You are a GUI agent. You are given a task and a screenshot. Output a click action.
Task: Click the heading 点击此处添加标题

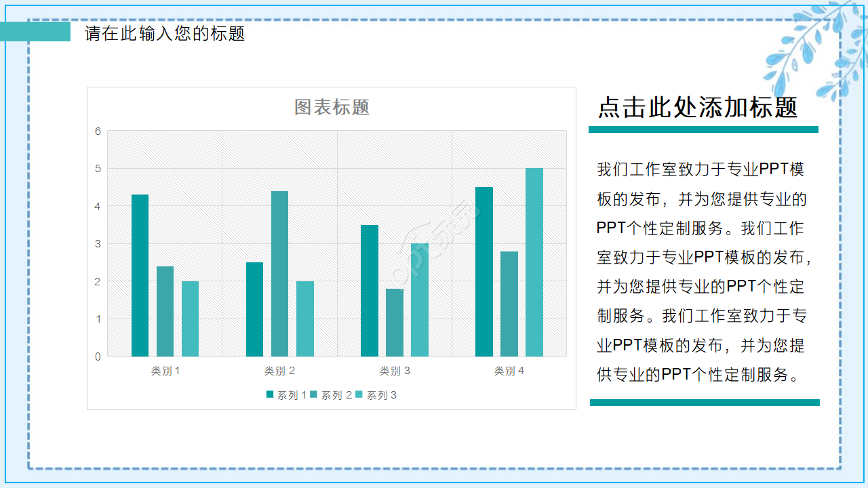[x=698, y=107]
